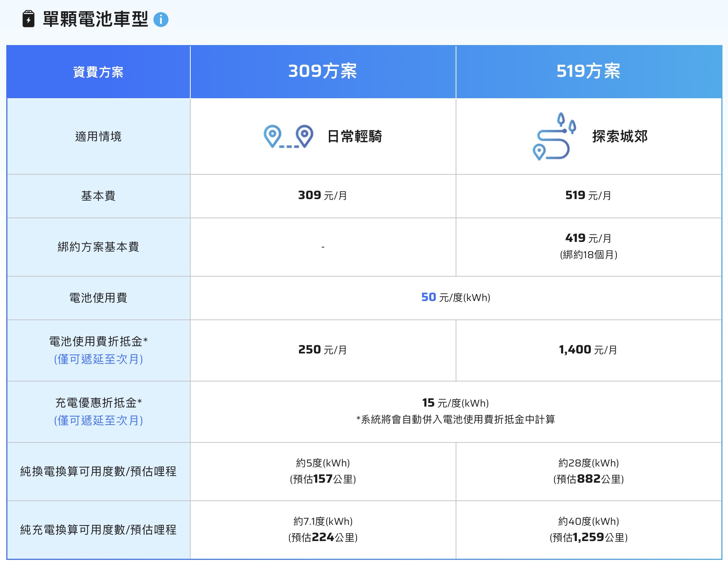The height and width of the screenshot is (568, 728).
Task: Click the 資費方案 header cell
Action: coord(98,72)
